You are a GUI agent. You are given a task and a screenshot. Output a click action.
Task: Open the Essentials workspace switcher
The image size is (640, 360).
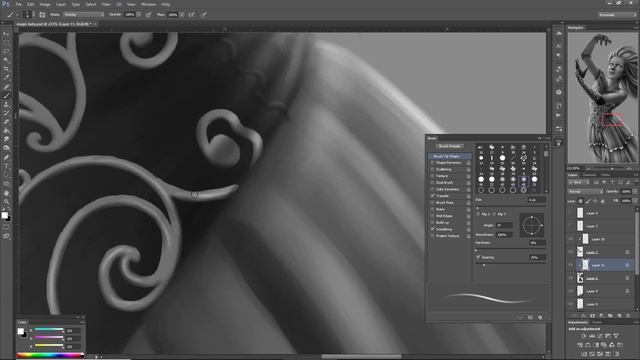tap(617, 15)
